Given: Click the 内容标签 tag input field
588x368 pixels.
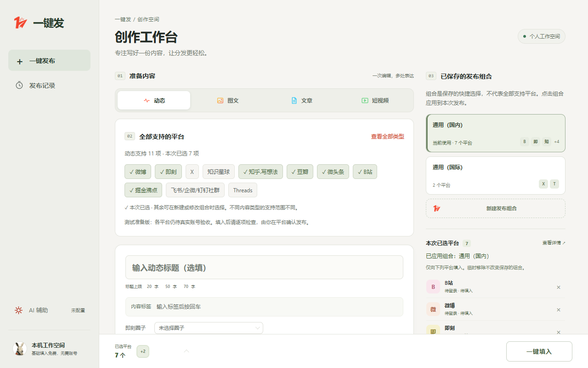Looking at the screenshot, I should coord(264,307).
